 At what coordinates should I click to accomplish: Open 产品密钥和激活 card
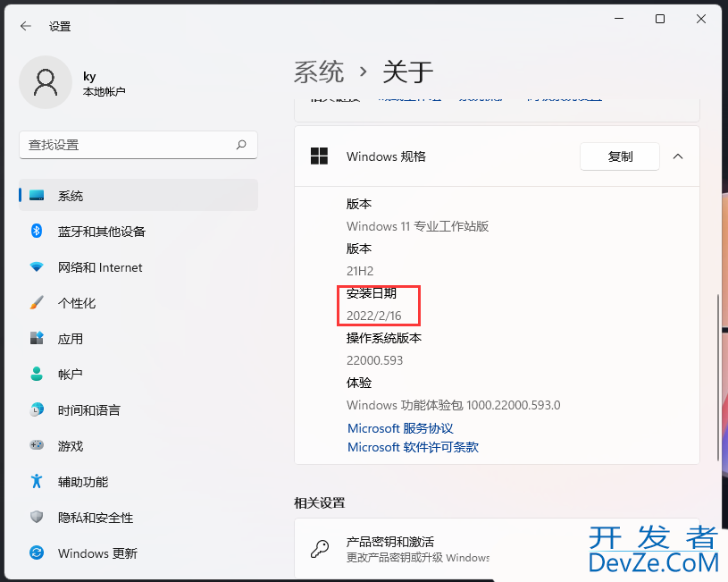497,549
